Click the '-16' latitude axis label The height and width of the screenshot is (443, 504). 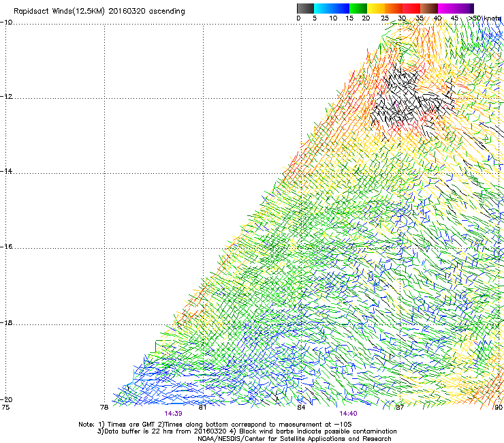coord(6,247)
